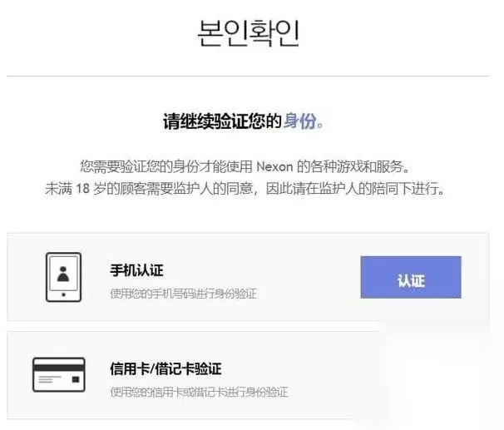The height and width of the screenshot is (430, 504).
Task: Click the 使用您的手机号码进行身份验证 description
Action: (183, 294)
